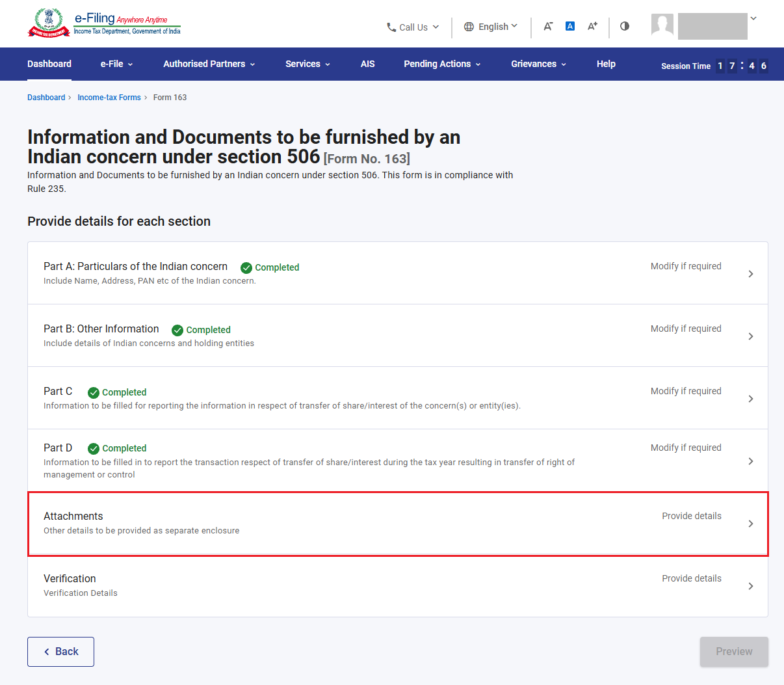
Task: Open the user profile dropdown arrow
Action: [753, 18]
